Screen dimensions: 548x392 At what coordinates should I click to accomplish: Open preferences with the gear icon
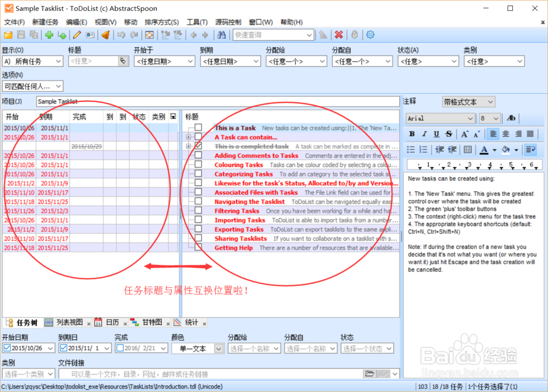[x=370, y=34]
